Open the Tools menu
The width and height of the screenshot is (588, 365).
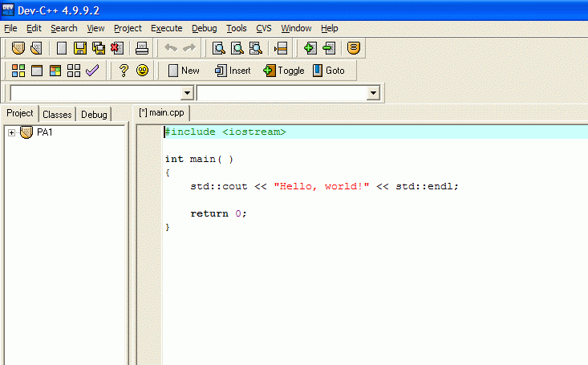pos(237,28)
